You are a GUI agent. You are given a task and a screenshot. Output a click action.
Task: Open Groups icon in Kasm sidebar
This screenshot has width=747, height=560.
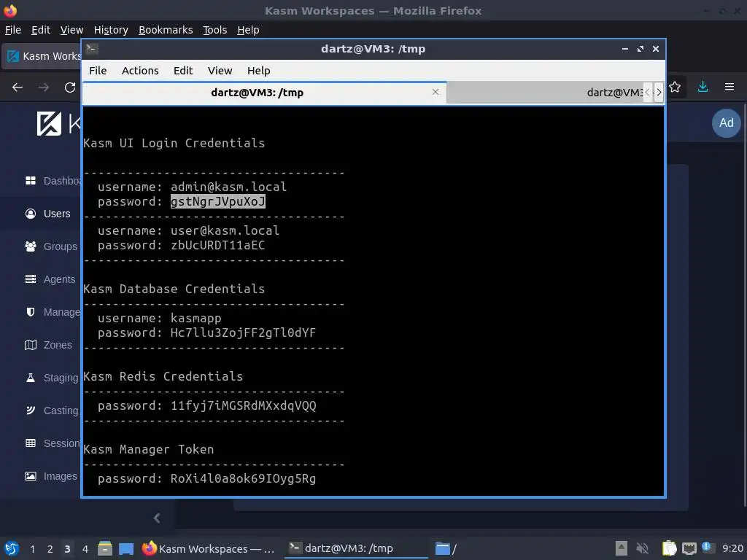[31, 246]
